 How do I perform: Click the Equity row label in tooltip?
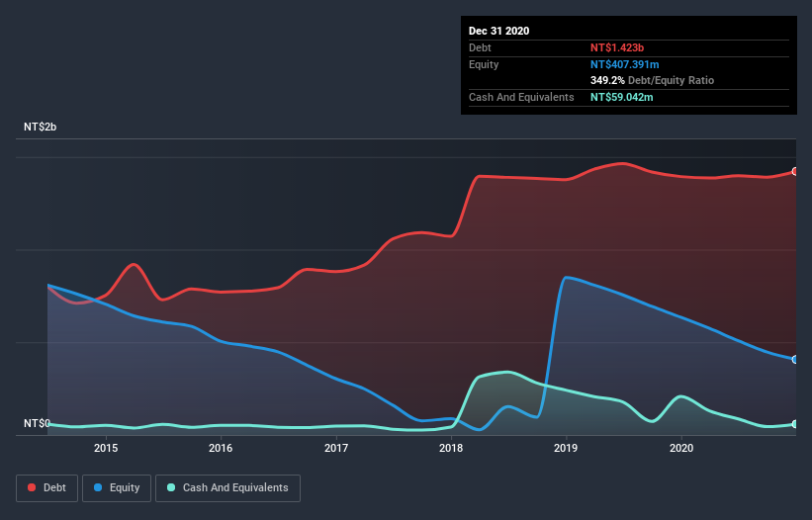tap(484, 64)
